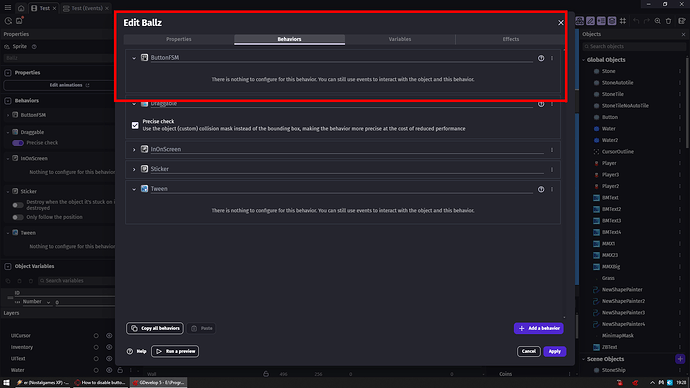Viewport: 690px width, 388px height.
Task: Toggle the objects list panel toolbar icon
Action: coord(580,21)
